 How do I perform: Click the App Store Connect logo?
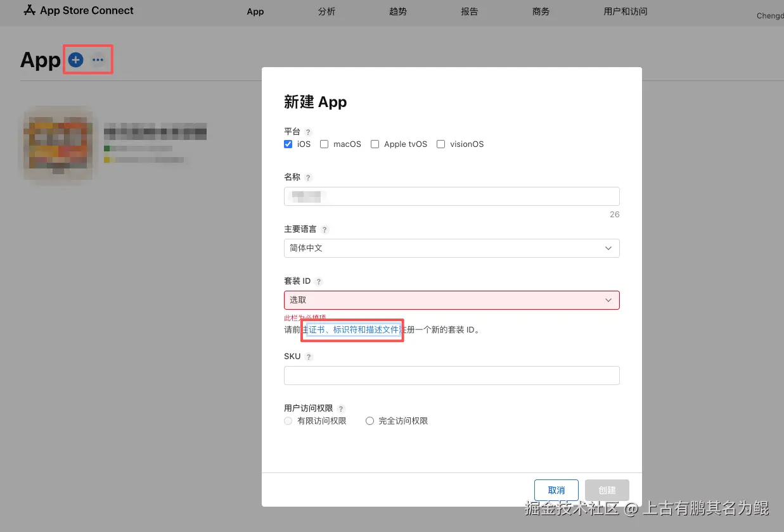[79, 10]
